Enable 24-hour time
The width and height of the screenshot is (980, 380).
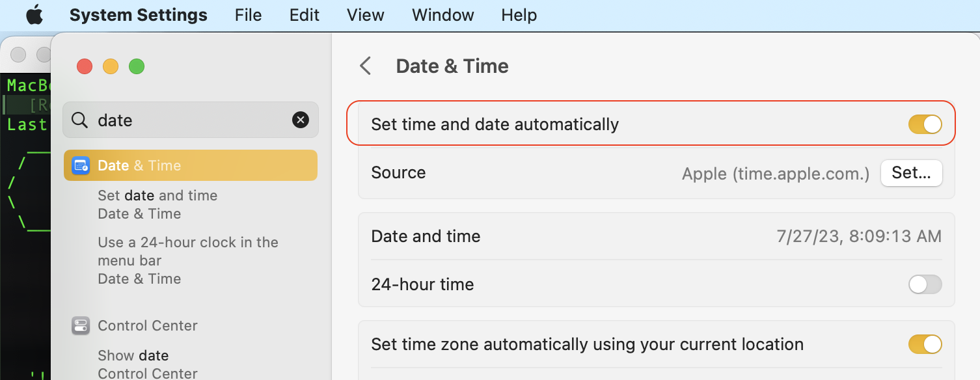[x=925, y=284]
